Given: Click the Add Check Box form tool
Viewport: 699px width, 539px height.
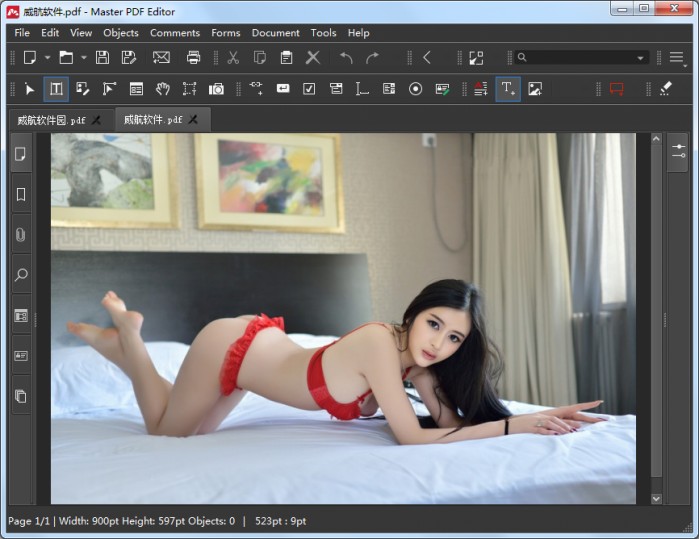Looking at the screenshot, I should (309, 89).
